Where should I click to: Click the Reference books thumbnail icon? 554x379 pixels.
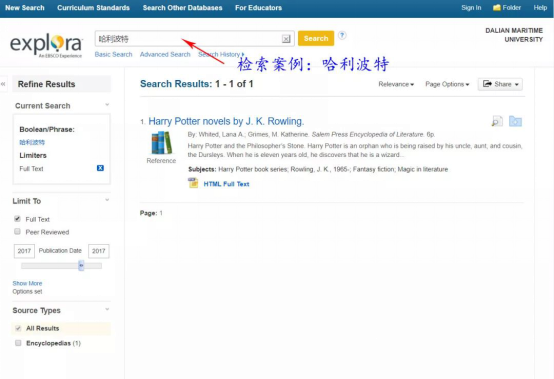click(x=161, y=143)
